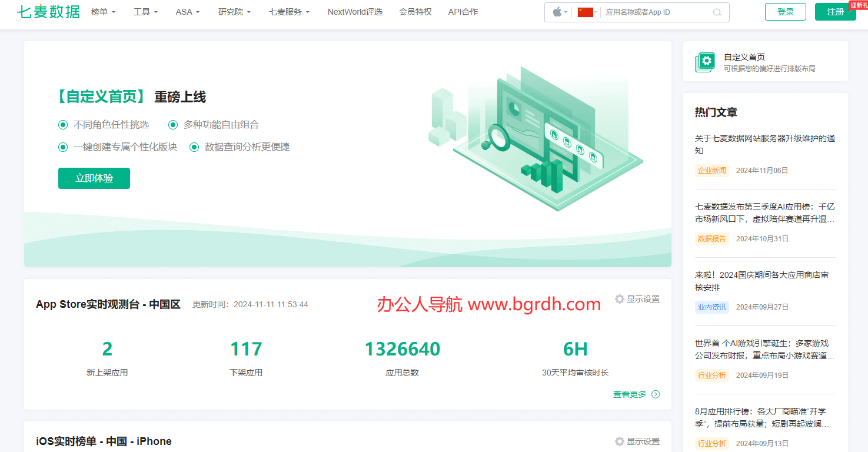Screen dimensions: 868x452
Task: Click the date 2024年11月06日
Action: pyautogui.click(x=762, y=171)
